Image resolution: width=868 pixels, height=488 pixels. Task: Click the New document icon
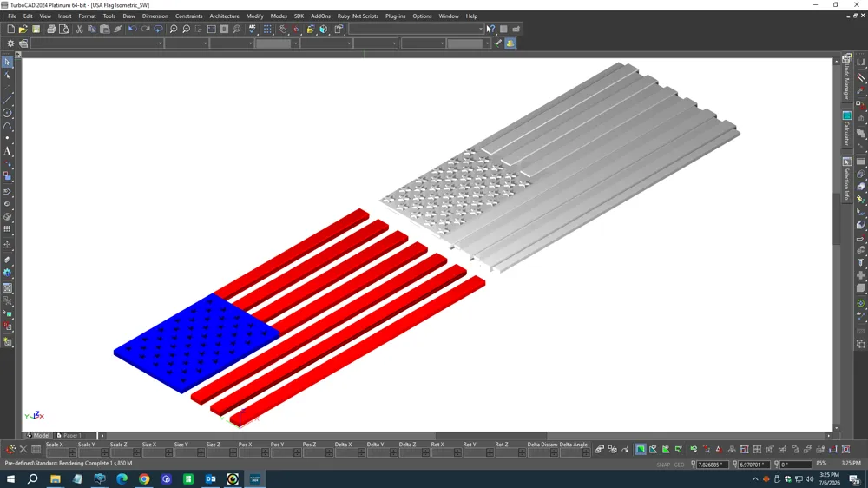coord(10,29)
